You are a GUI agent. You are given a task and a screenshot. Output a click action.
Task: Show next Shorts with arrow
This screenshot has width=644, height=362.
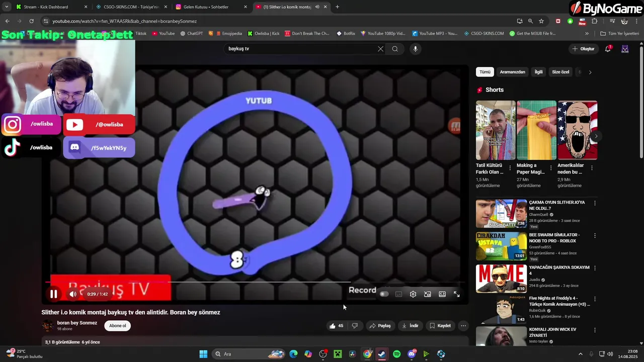click(596, 136)
